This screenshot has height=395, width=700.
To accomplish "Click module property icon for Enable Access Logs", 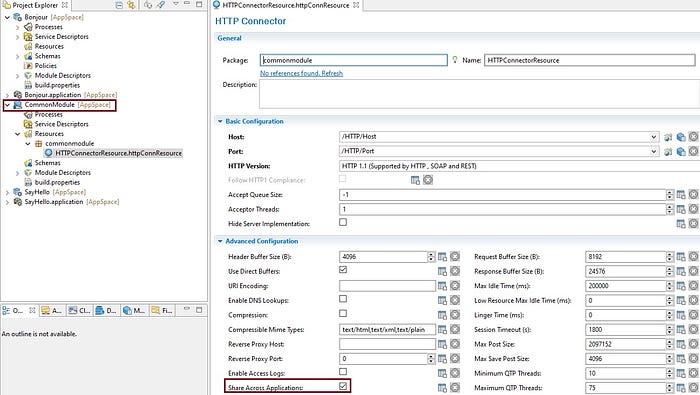I will point(442,373).
